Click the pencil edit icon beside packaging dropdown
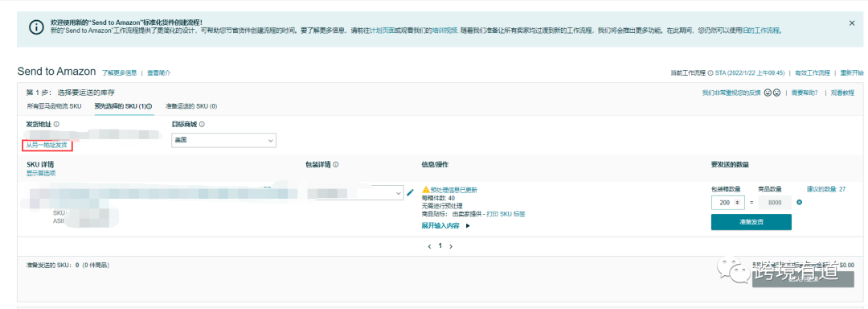 (x=410, y=192)
